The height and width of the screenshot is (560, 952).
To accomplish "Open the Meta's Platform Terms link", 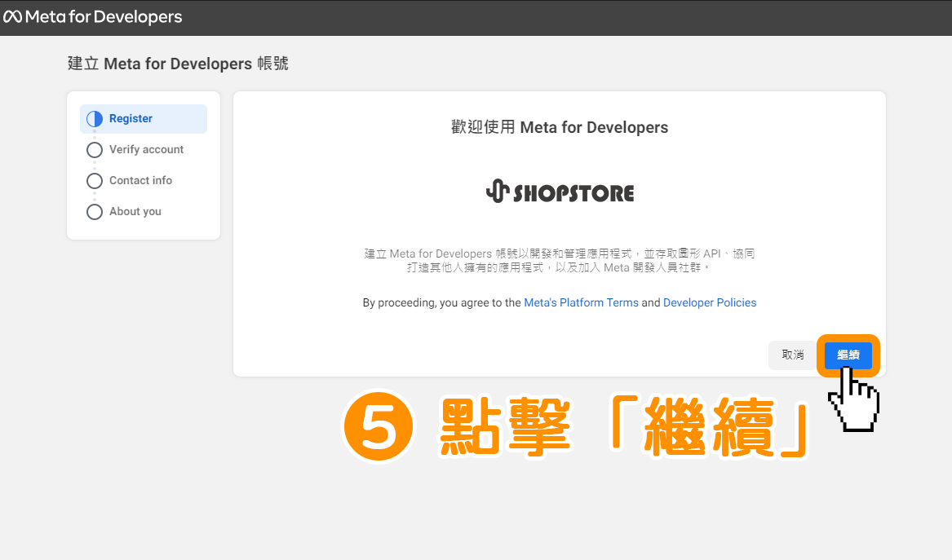I will click(581, 302).
